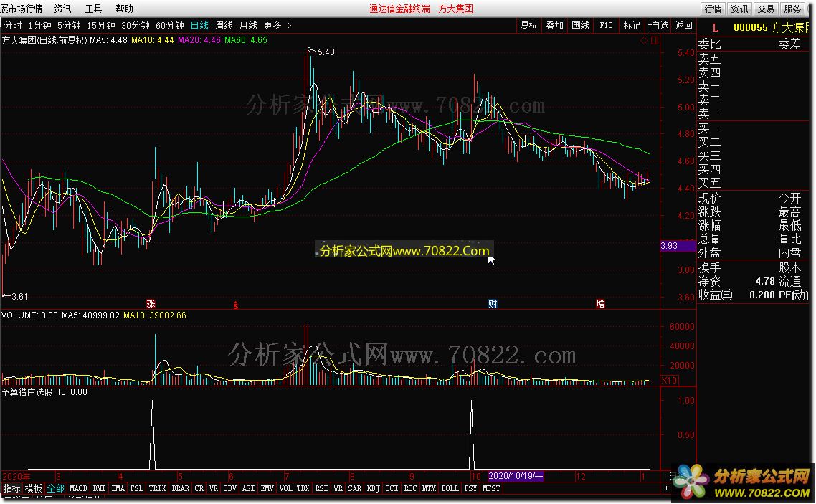Select the 模板 template tab

[33, 488]
